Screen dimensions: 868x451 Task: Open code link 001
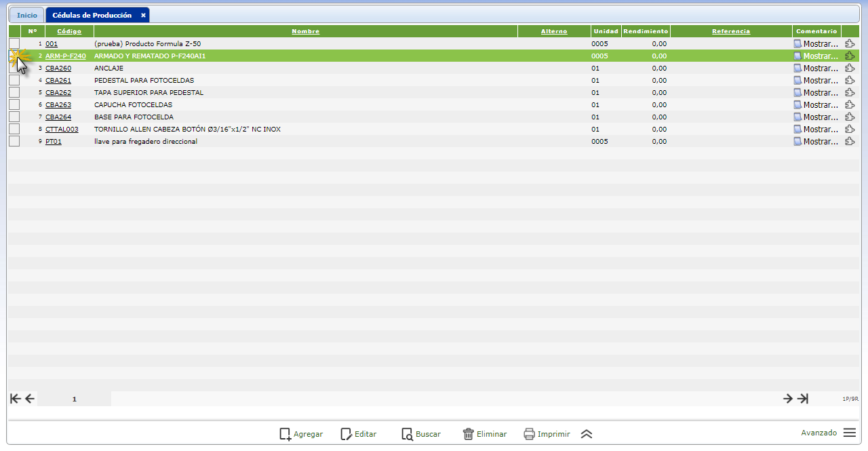[52, 43]
